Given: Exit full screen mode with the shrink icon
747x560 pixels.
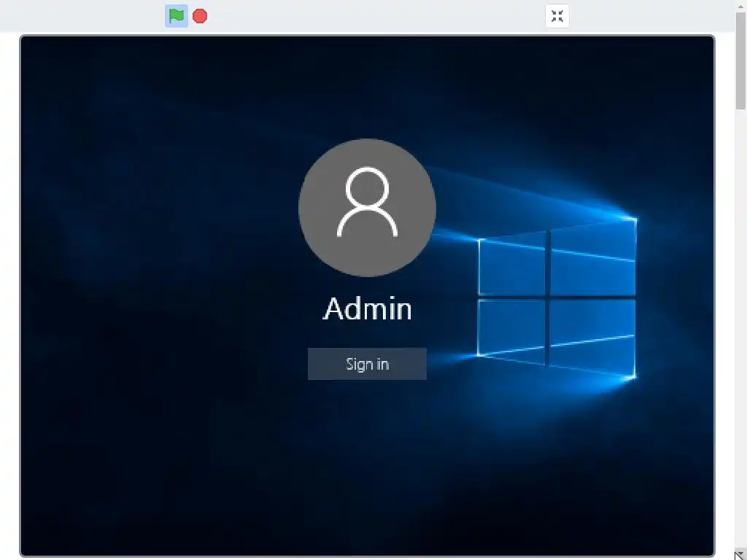Looking at the screenshot, I should point(557,16).
